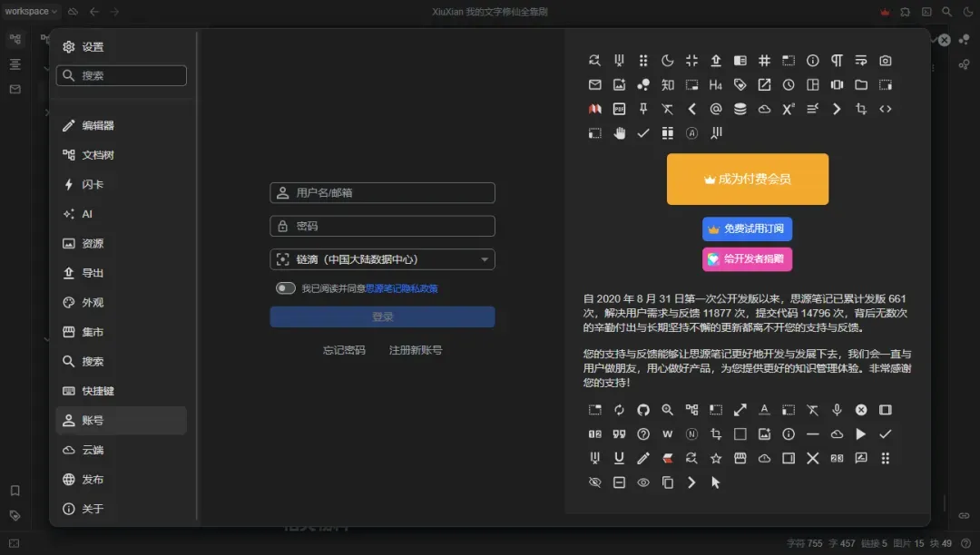Image resolution: width=980 pixels, height=555 pixels.
Task: Open 闪卡 settings section
Action: pyautogui.click(x=122, y=184)
